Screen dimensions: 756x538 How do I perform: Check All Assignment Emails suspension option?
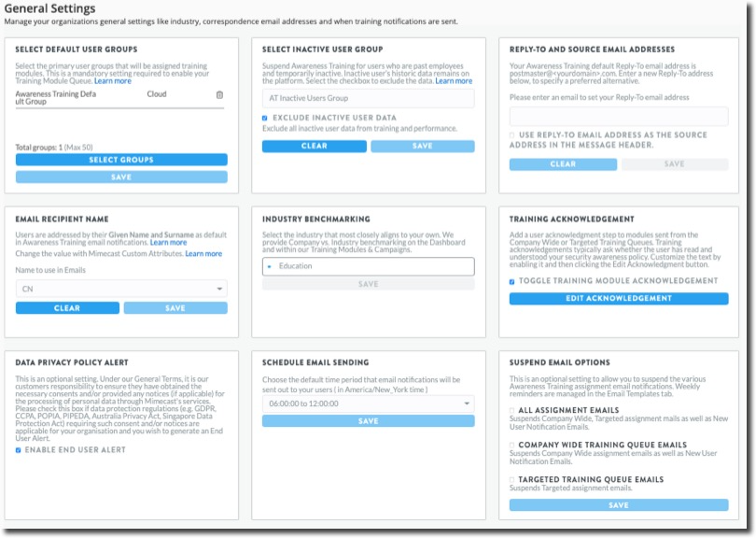click(x=512, y=410)
